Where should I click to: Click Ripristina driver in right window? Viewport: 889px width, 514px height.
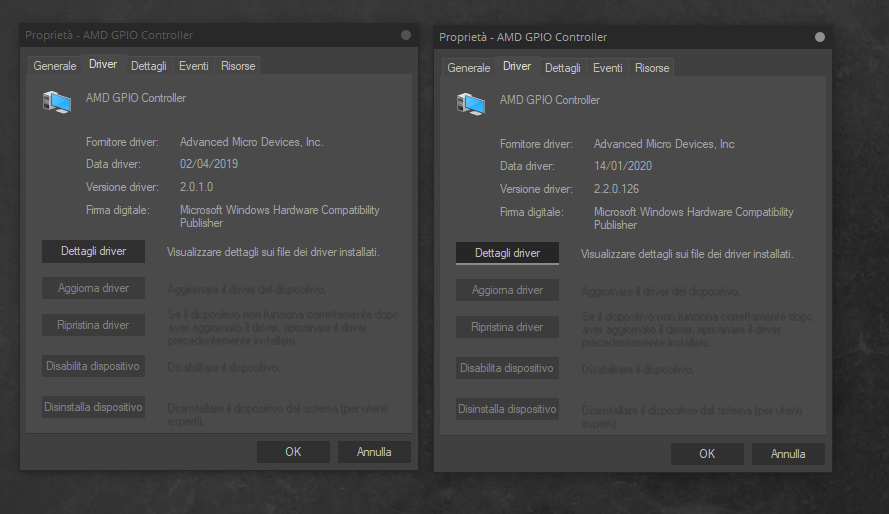click(507, 326)
